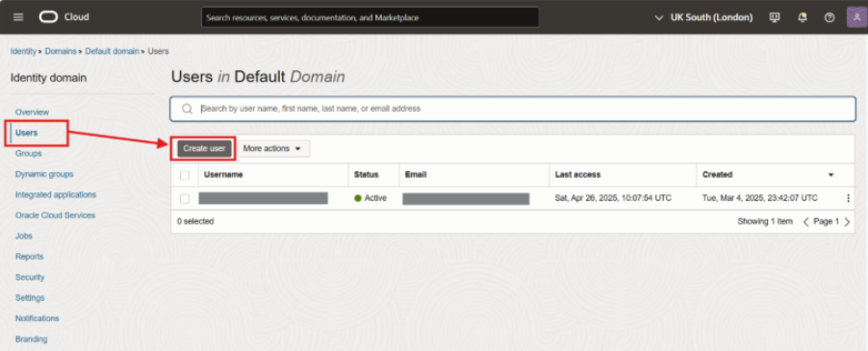Screen dimensions: 868x351
Task: Open Dynamic groups in the sidebar
Action: point(44,174)
